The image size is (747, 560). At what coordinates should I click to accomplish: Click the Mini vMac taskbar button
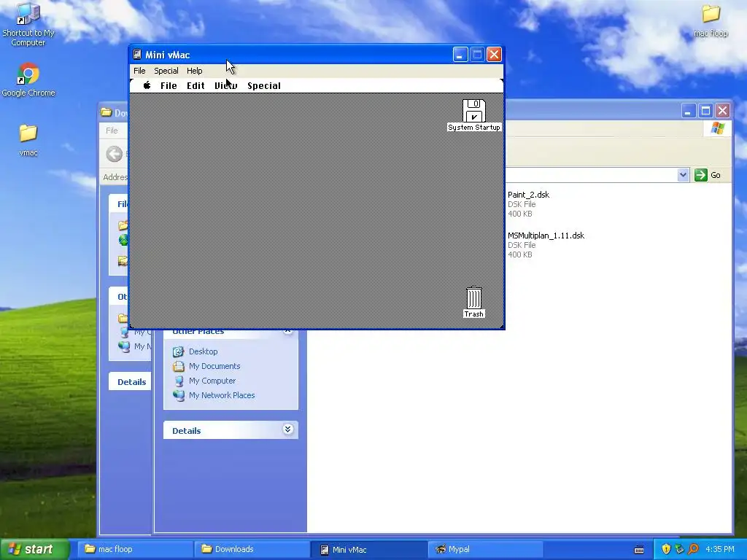369,549
